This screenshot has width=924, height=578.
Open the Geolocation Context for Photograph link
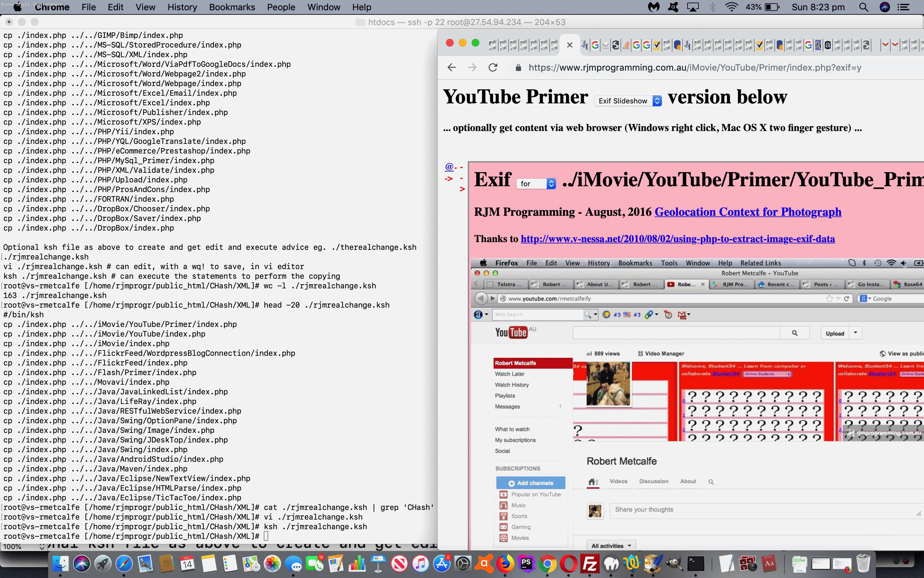coord(748,212)
